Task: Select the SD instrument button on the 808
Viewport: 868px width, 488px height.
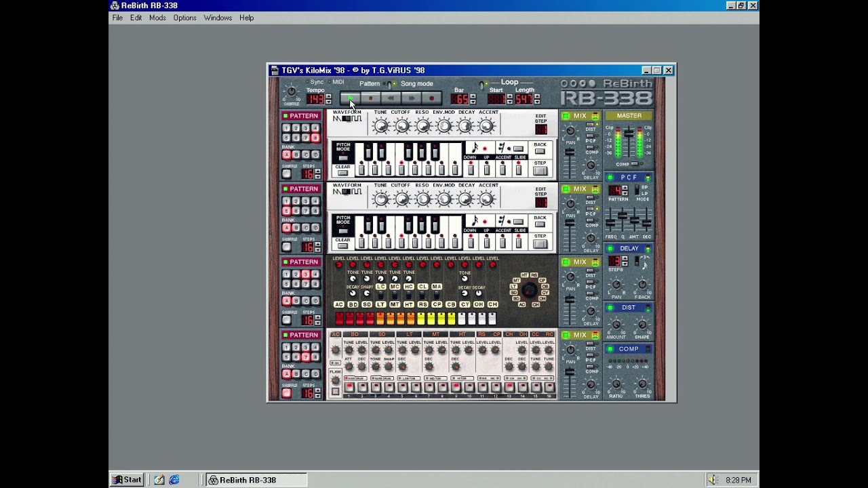Action: pos(367,304)
